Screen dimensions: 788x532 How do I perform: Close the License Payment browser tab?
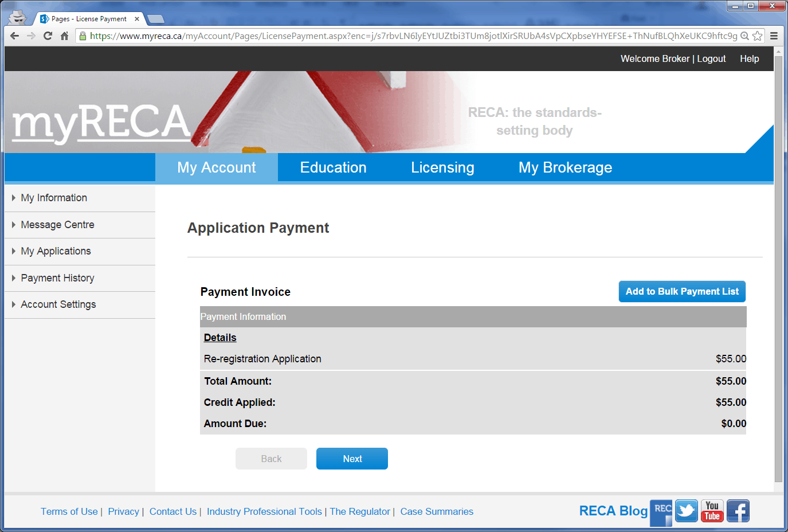[x=137, y=19]
